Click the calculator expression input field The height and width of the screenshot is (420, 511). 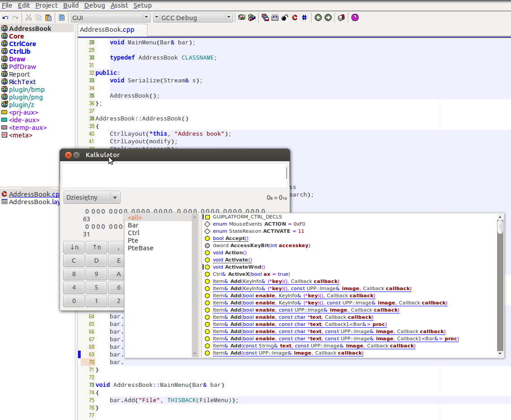tap(174, 176)
